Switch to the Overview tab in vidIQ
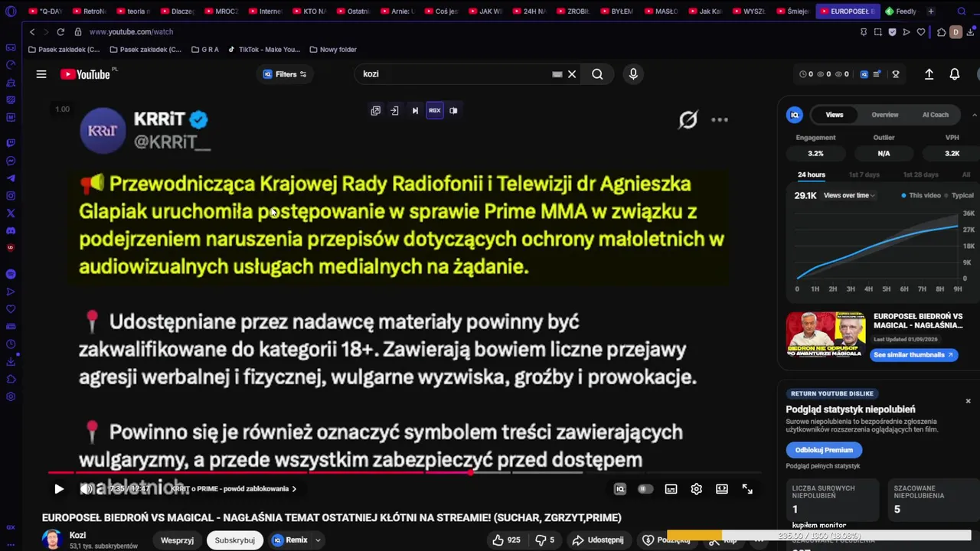This screenshot has width=980, height=551. (885, 115)
